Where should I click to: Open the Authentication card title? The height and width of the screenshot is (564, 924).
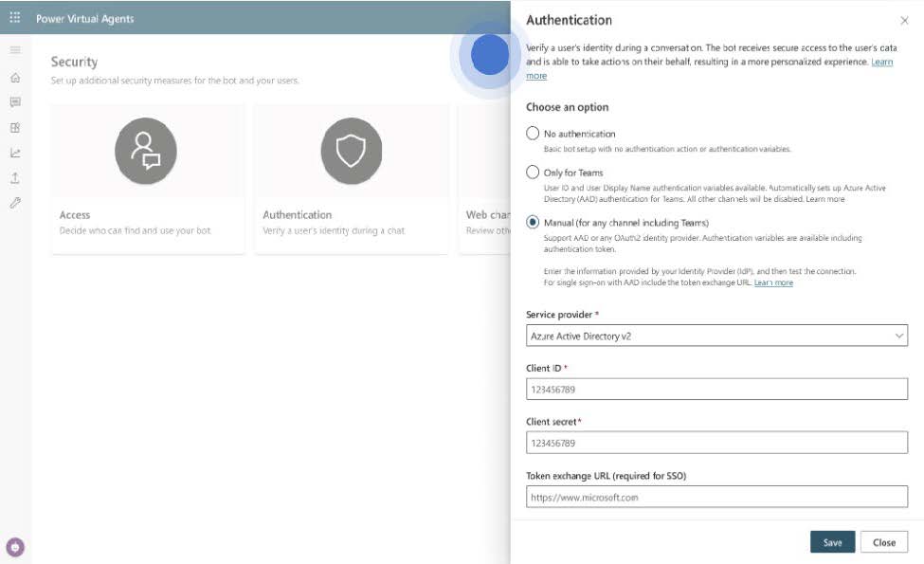297,215
